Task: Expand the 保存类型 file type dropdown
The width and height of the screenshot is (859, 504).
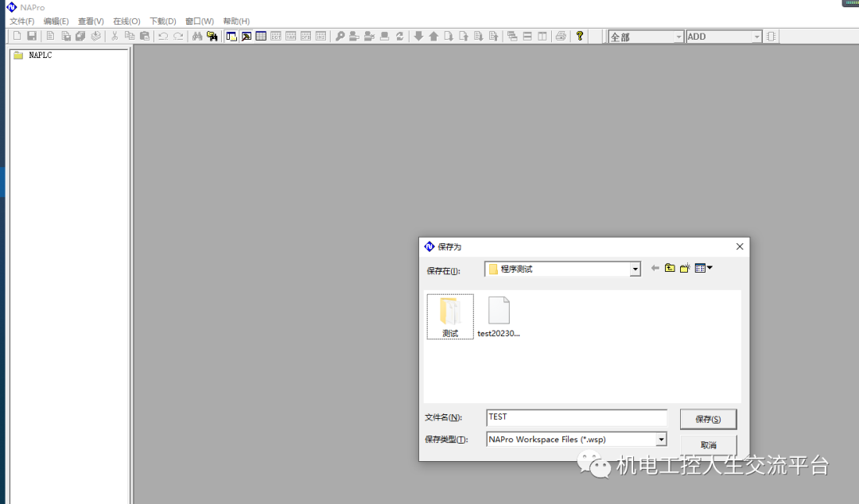Action: pos(661,440)
